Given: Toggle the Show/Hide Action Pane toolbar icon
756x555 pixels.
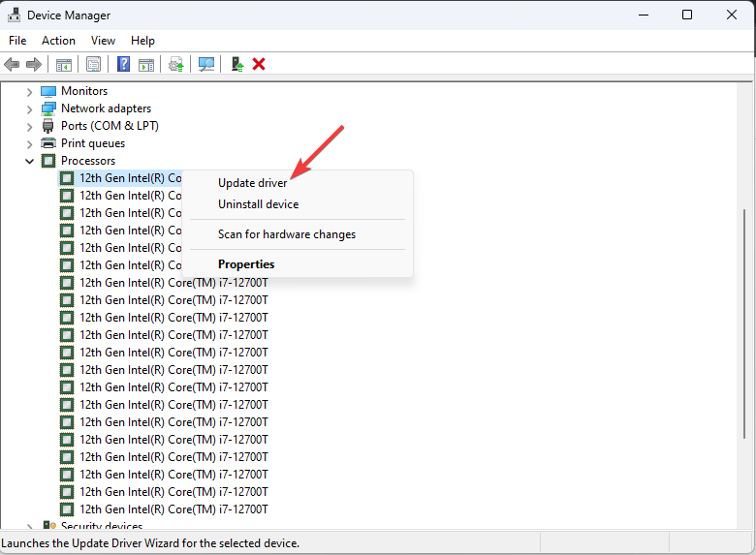Looking at the screenshot, I should click(x=146, y=64).
